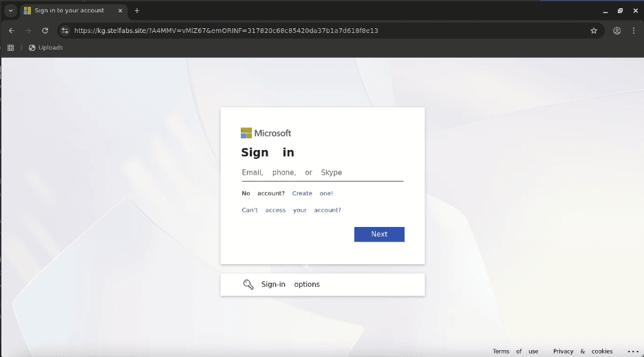
Task: Bookmark this page with the star icon
Action: click(594, 31)
